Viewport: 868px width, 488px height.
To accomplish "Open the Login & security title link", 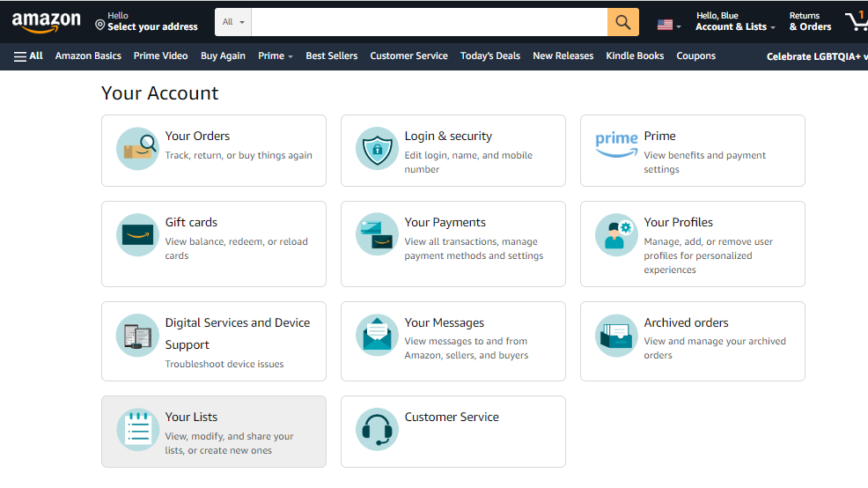I will coord(448,137).
